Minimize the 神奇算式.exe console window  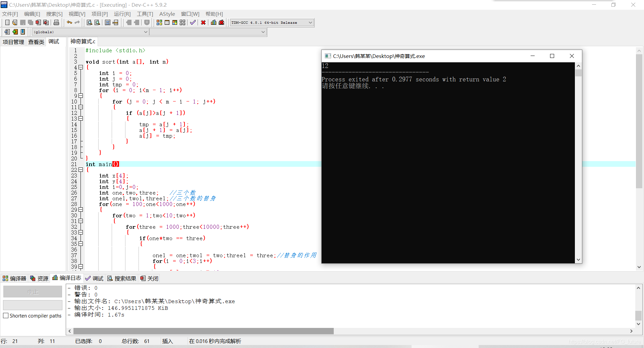coord(532,56)
